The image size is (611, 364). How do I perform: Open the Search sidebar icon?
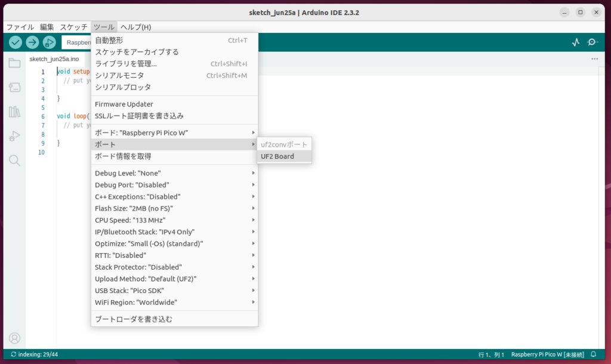click(14, 161)
